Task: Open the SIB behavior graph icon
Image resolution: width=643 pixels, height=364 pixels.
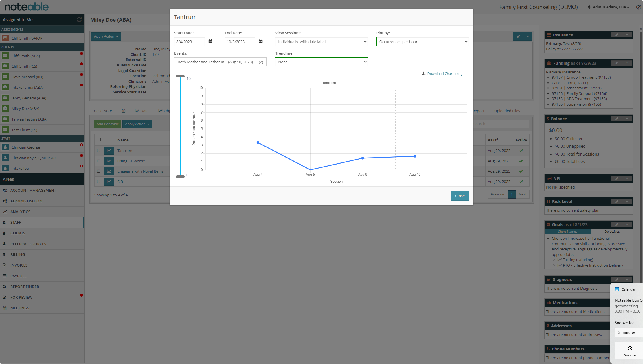Action: pyautogui.click(x=109, y=182)
